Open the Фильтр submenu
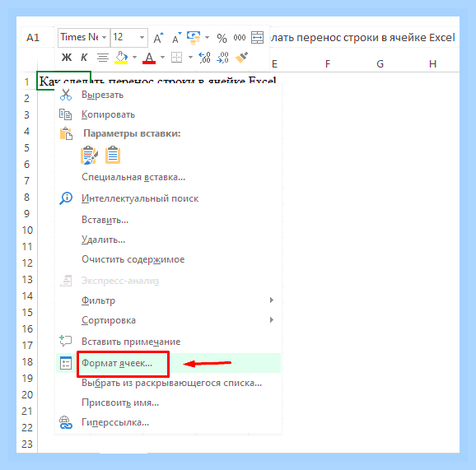476x470 pixels. pos(169,300)
